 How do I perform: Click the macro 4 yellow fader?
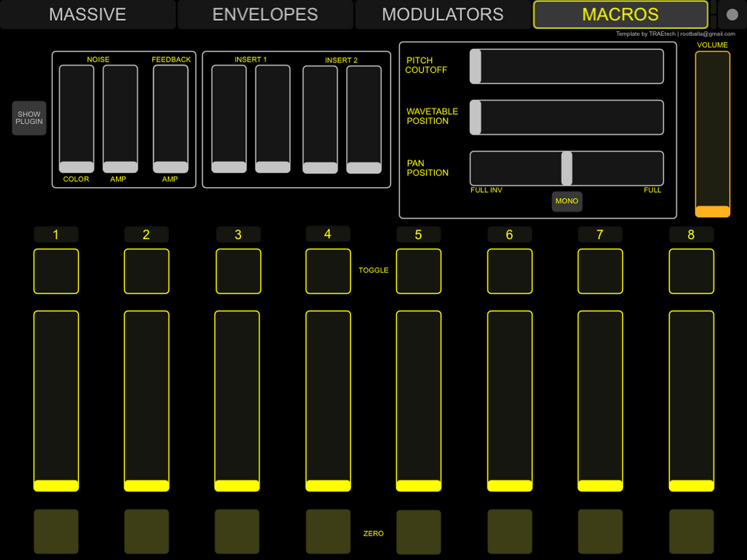(x=329, y=401)
